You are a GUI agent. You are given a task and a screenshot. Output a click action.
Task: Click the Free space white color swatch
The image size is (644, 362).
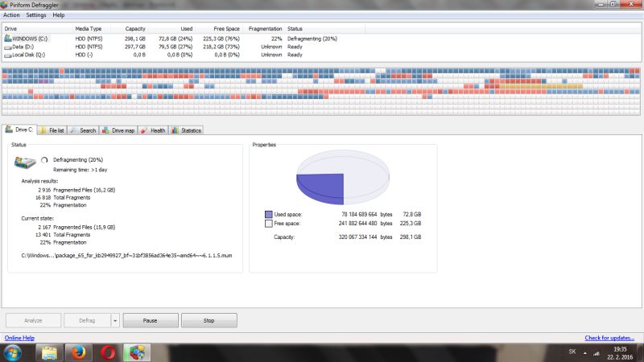pos(269,224)
